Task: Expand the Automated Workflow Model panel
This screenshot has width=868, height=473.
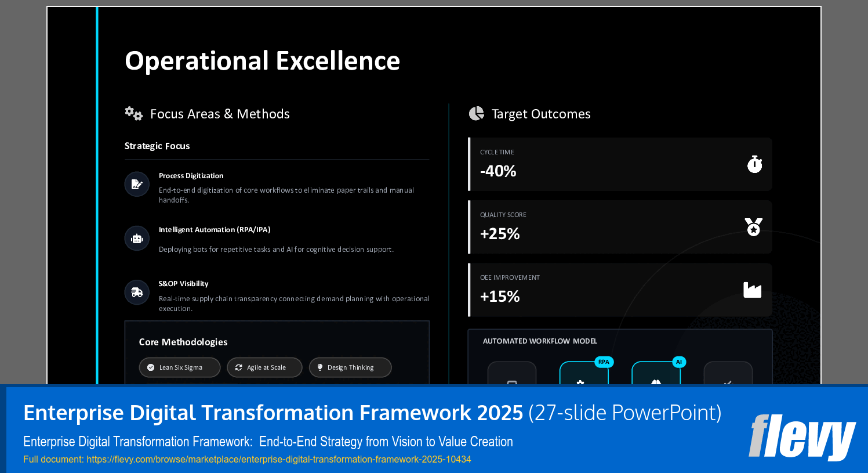Action: pos(539,341)
